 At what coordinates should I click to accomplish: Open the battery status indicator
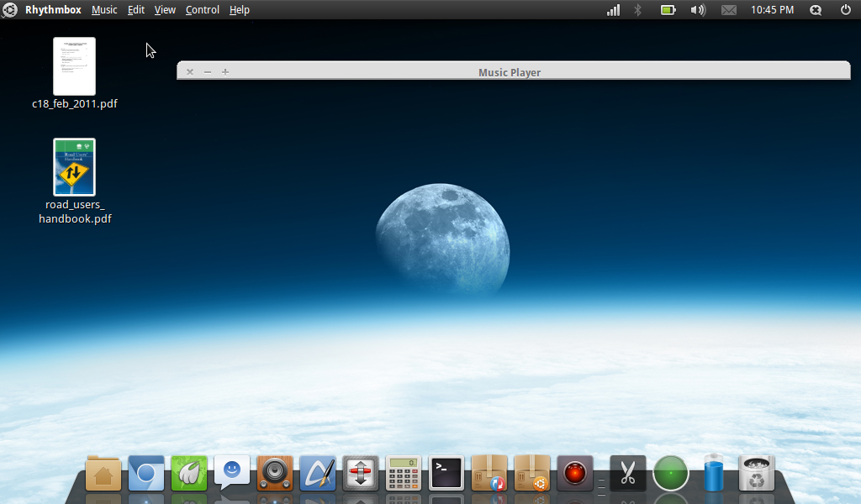[668, 10]
